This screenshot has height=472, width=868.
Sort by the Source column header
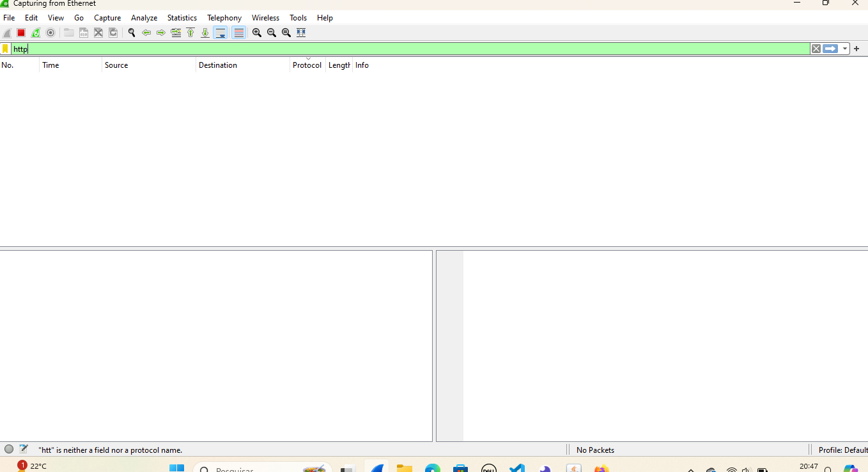click(x=149, y=65)
